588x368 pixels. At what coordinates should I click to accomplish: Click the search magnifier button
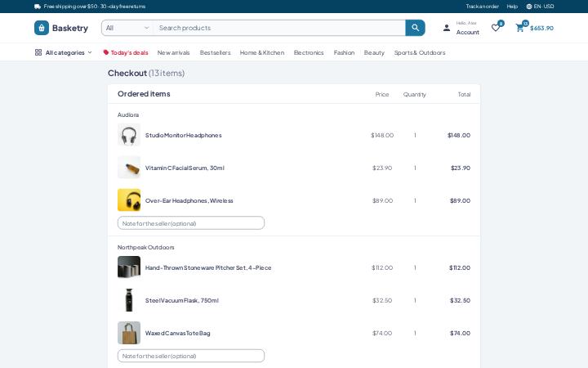[415, 28]
